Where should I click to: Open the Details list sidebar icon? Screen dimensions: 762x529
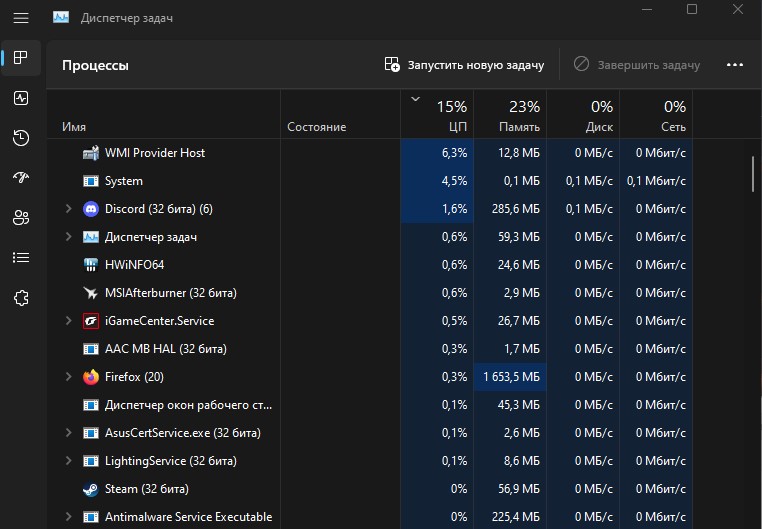(21, 257)
